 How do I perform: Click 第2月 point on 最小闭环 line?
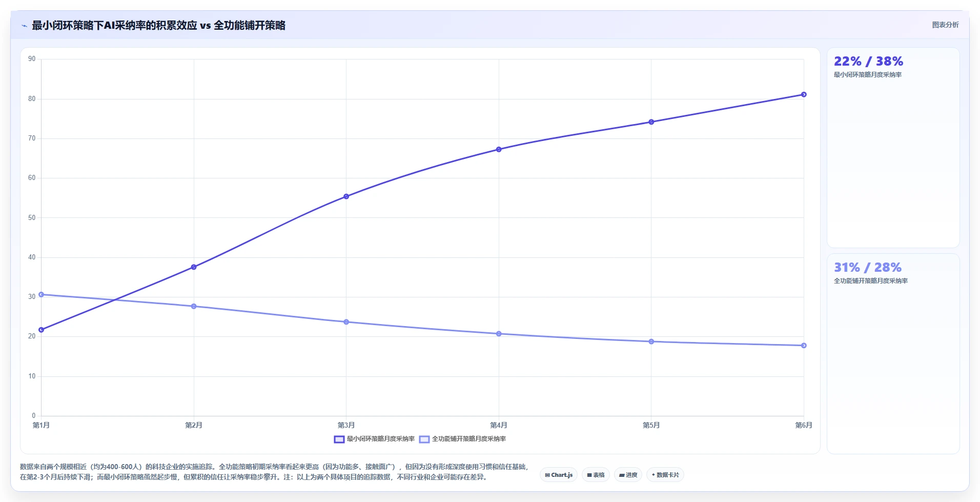click(x=194, y=267)
